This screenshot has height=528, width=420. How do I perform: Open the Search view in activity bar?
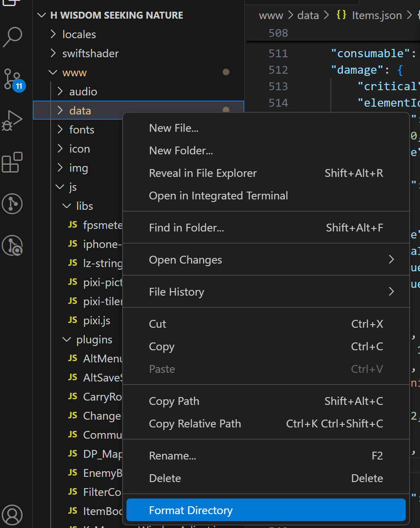pos(12,37)
